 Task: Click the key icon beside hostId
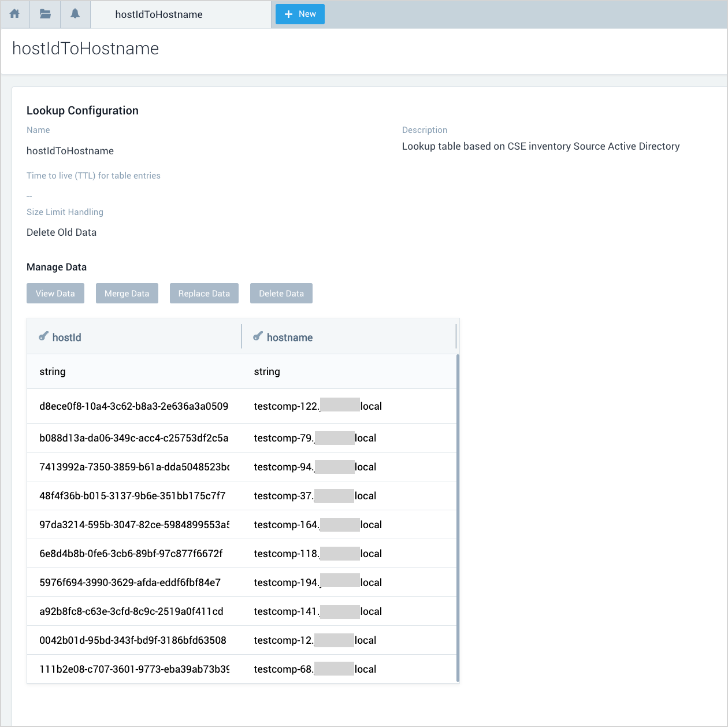[x=43, y=336]
